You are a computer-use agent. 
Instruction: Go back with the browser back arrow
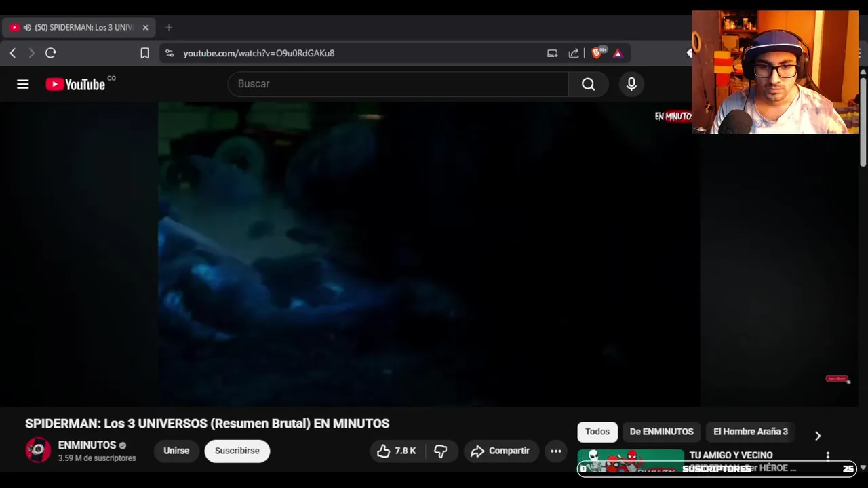[13, 53]
